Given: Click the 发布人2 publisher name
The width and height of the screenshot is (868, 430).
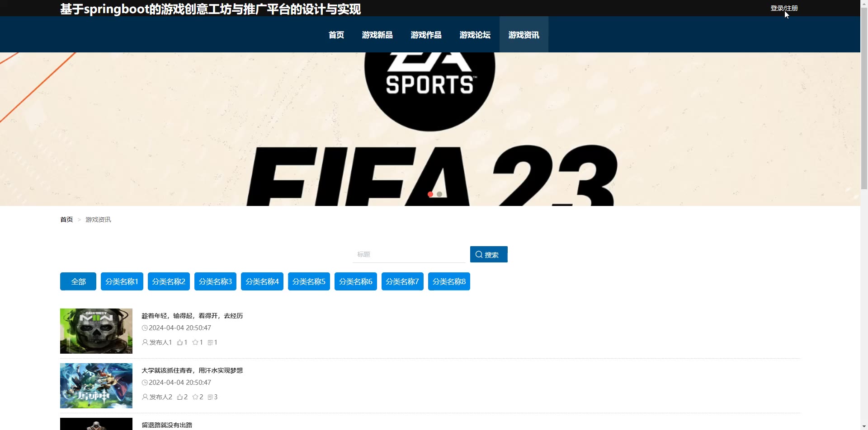Looking at the screenshot, I should point(160,397).
